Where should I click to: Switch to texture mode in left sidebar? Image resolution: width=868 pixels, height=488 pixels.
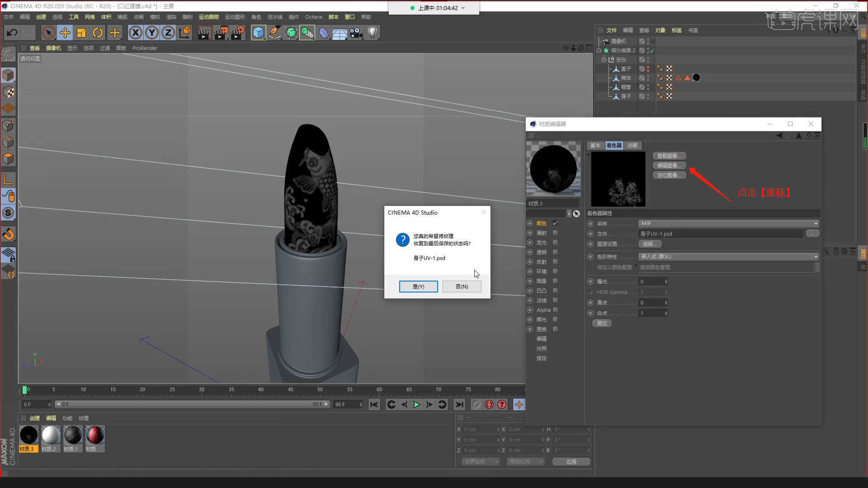click(x=8, y=92)
